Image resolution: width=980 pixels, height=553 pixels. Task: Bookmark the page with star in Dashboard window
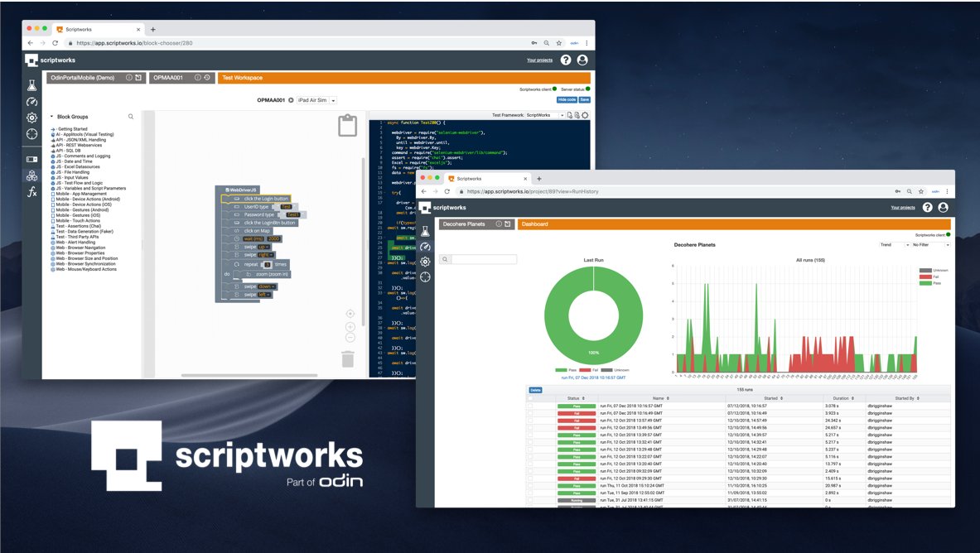[x=921, y=191]
